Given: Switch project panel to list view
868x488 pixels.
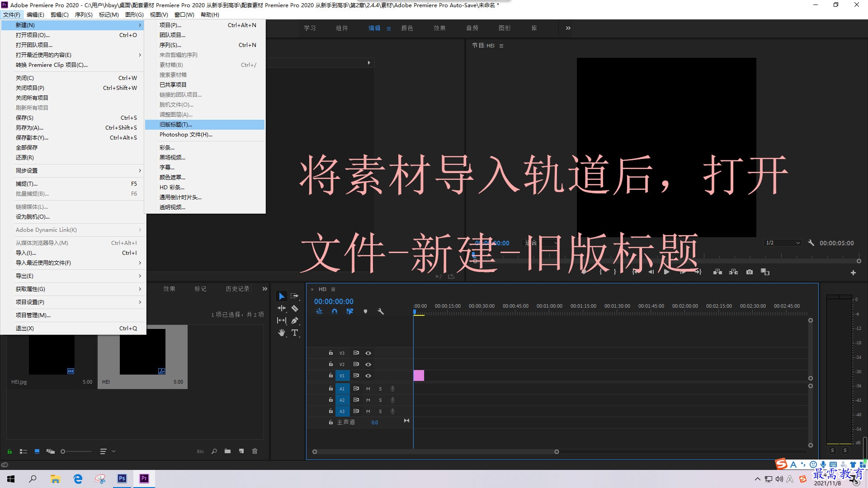Looking at the screenshot, I should (24, 451).
